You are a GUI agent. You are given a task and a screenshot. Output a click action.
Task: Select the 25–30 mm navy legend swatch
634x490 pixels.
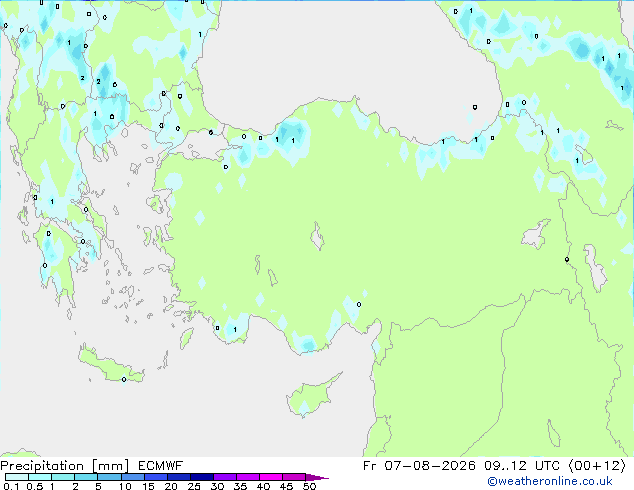pyautogui.click(x=201, y=477)
